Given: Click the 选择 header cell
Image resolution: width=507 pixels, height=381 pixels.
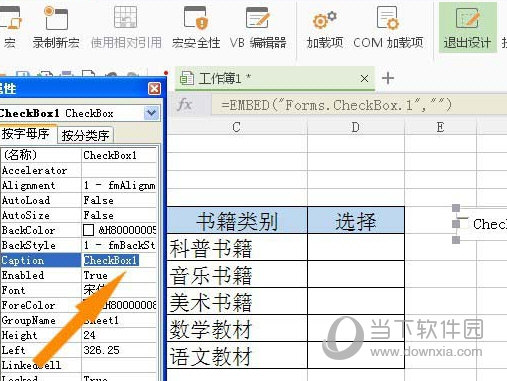Looking at the screenshot, I should tap(356, 220).
